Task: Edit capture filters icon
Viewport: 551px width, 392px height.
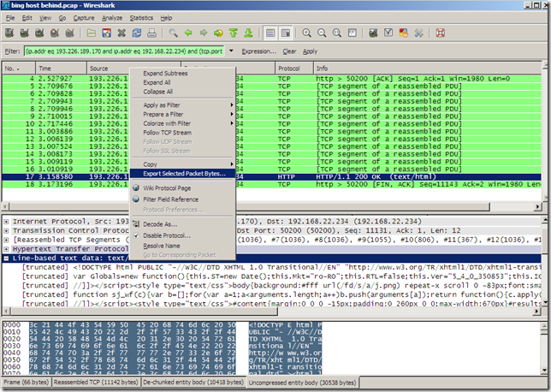Action: click(x=373, y=33)
